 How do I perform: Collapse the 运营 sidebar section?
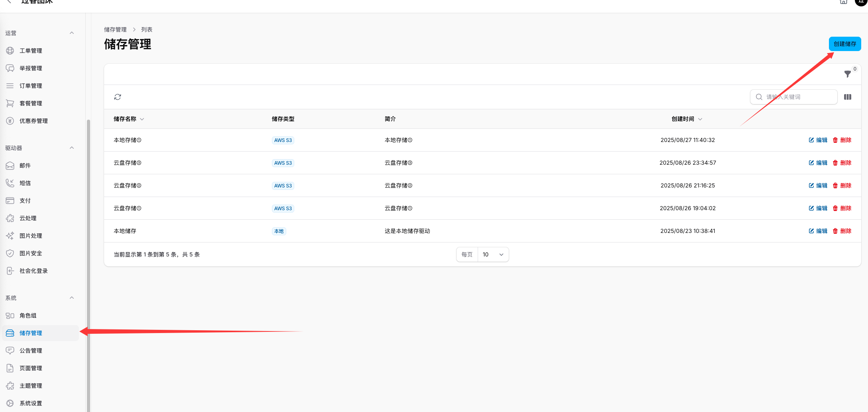pos(72,33)
